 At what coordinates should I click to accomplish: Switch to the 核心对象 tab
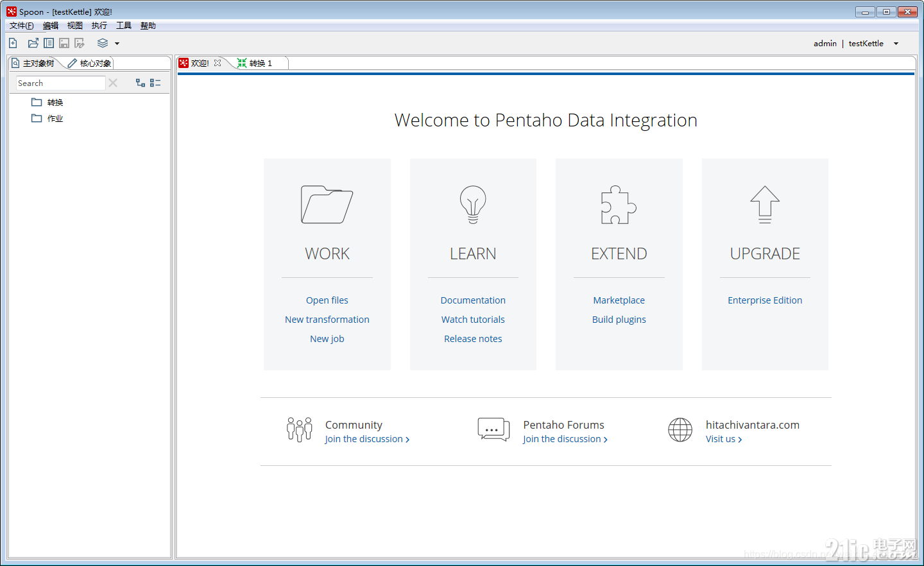[x=90, y=63]
